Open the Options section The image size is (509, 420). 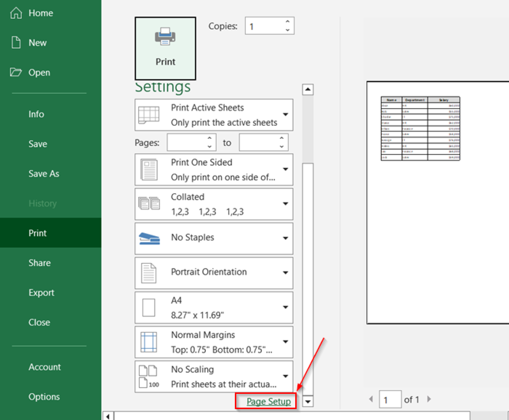tap(44, 396)
